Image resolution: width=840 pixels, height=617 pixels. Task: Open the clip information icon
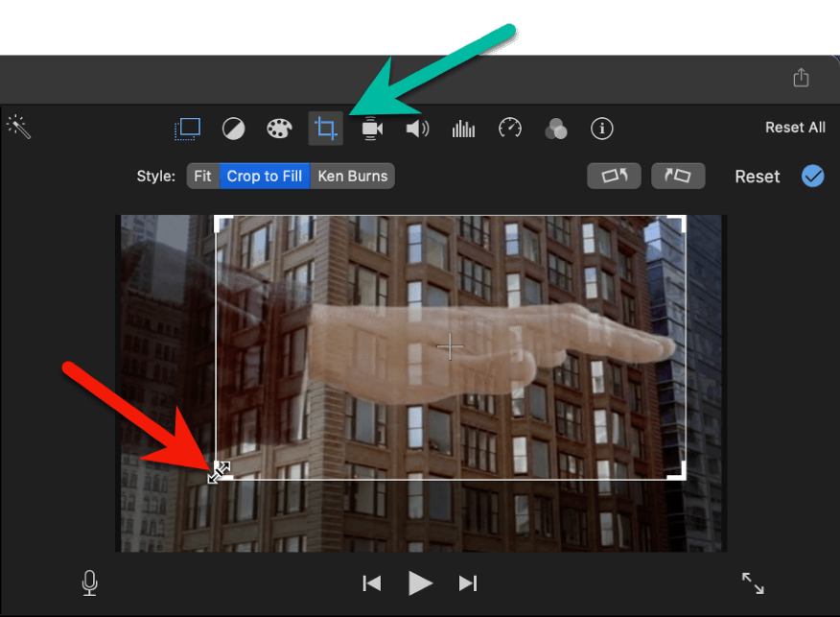601,129
